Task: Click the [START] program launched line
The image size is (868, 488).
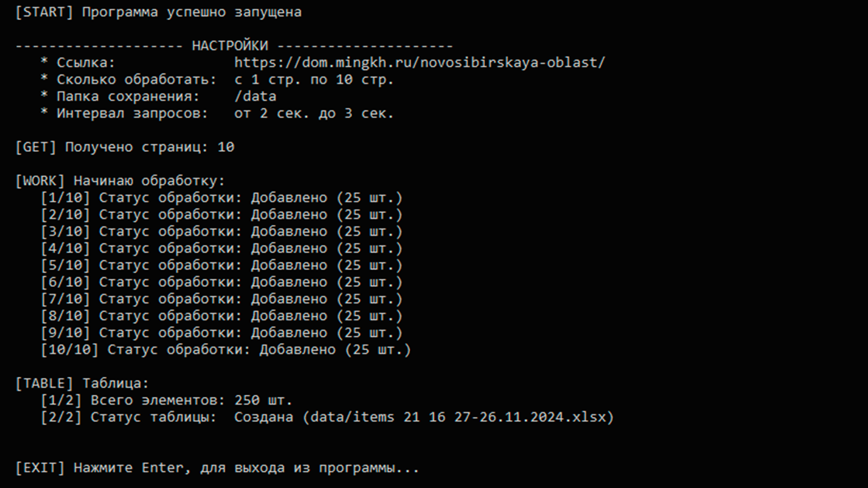Action: (x=158, y=12)
